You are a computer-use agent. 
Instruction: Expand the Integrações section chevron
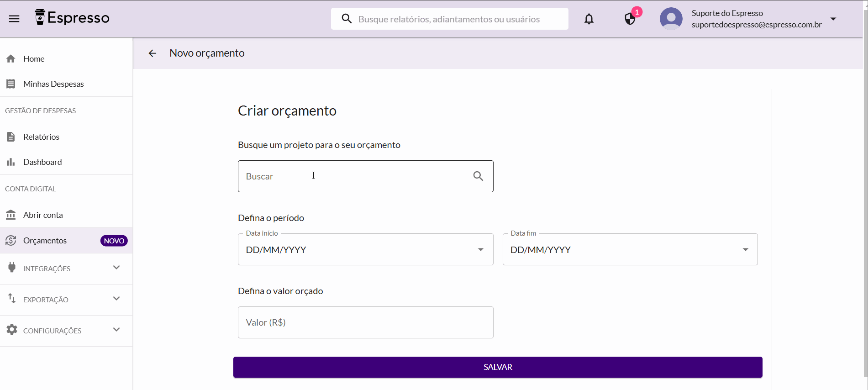tap(116, 268)
